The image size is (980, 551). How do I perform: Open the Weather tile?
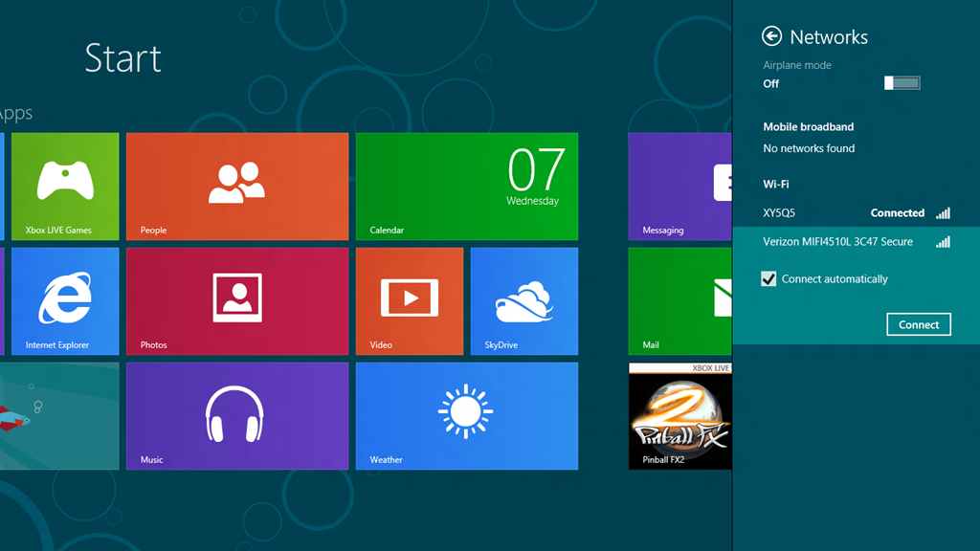tap(467, 416)
